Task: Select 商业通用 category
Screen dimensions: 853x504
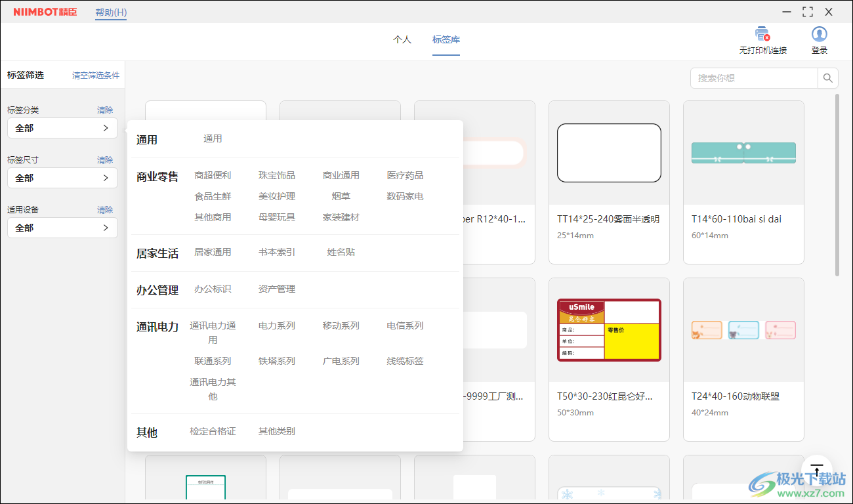Action: [x=341, y=175]
